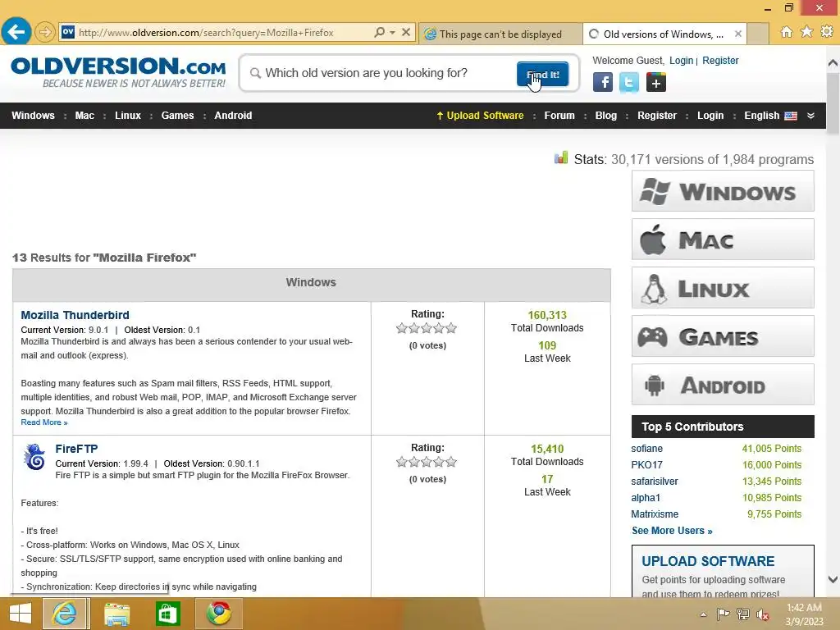
Task: Click the Find It! search button
Action: (x=543, y=74)
